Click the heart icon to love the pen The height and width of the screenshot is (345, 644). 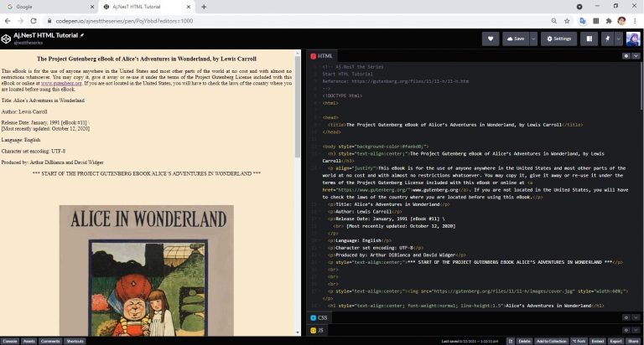[491, 39]
